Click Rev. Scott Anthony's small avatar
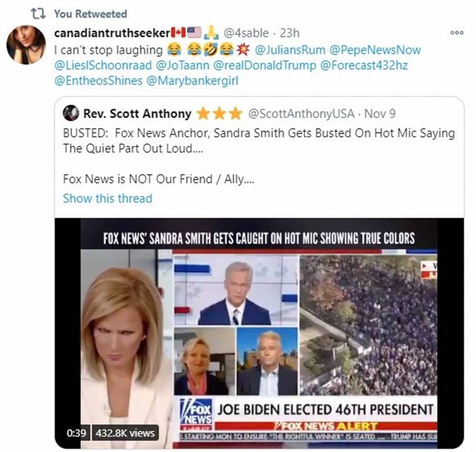Viewport: 476px width, 452px height. click(71, 113)
